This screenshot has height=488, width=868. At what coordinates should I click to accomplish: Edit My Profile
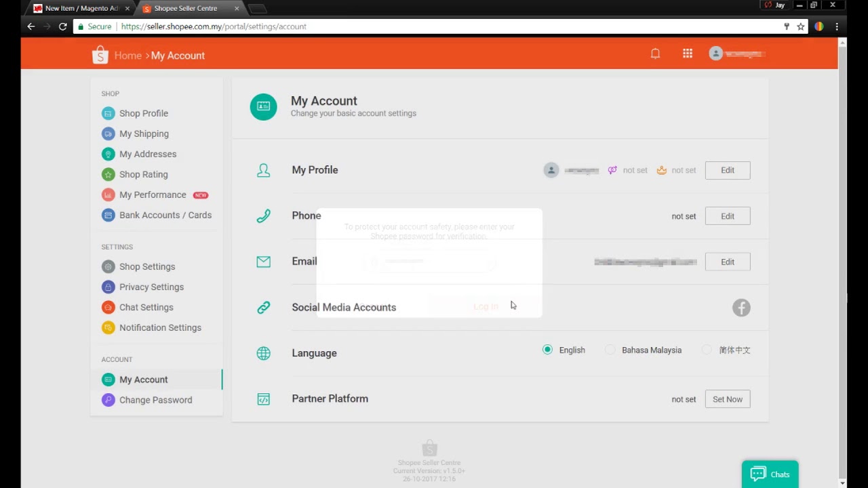728,170
